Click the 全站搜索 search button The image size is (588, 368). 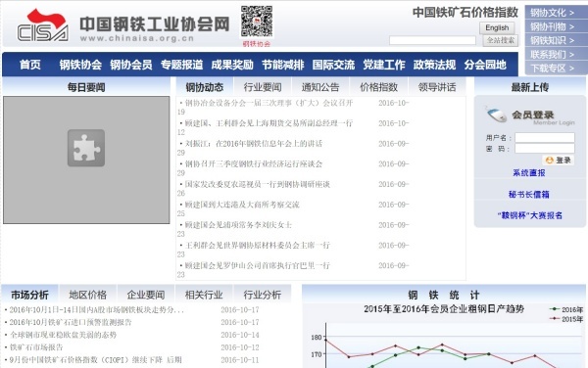500,40
